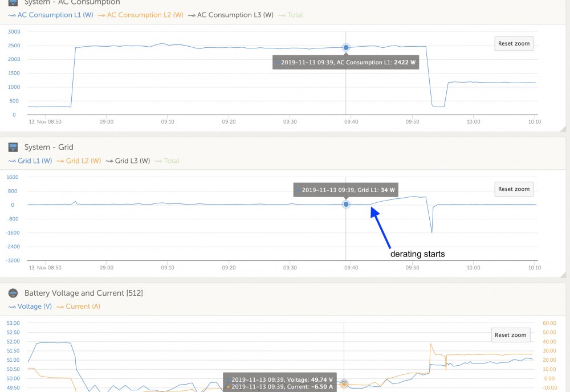Click the 09:50 label on Grid chart axis
Viewport: 570px width, 392px height.
[x=412, y=268]
